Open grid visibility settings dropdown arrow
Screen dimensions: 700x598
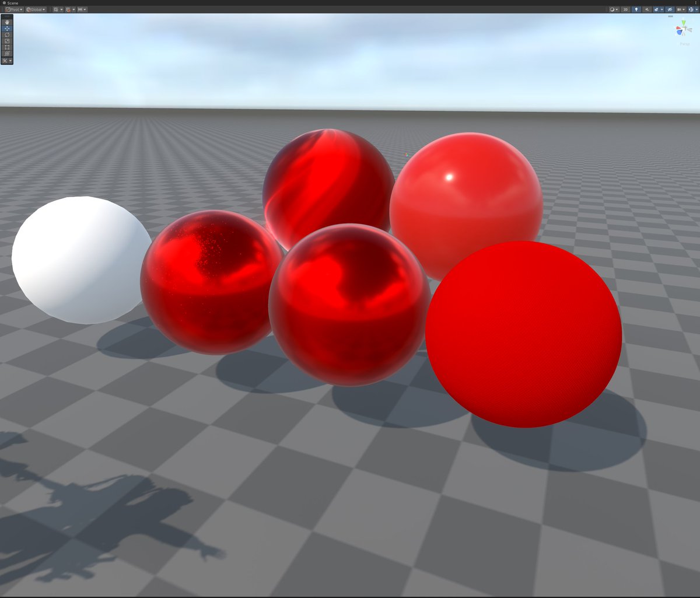[x=61, y=9]
